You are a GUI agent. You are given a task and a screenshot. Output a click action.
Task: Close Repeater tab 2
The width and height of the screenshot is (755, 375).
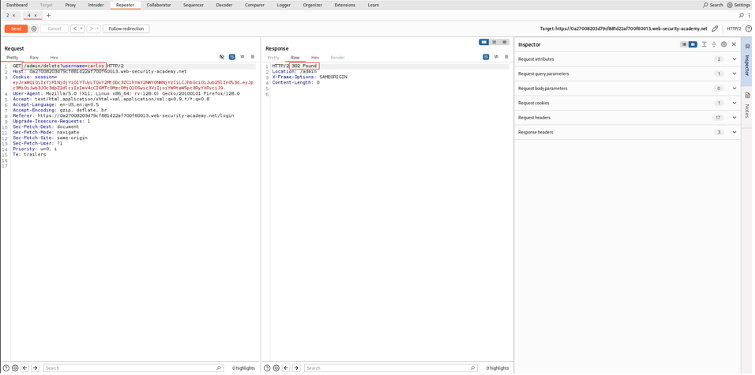point(14,15)
